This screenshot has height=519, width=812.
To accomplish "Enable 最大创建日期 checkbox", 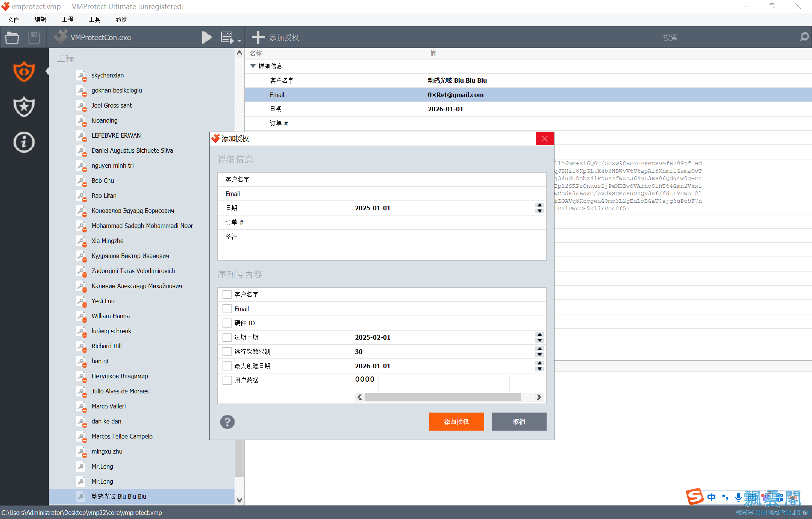I will pos(227,366).
